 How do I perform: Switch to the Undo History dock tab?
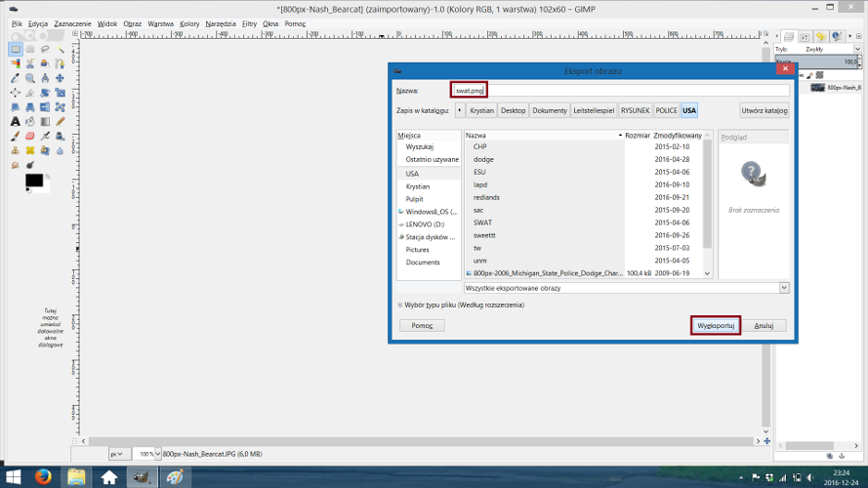coord(820,36)
